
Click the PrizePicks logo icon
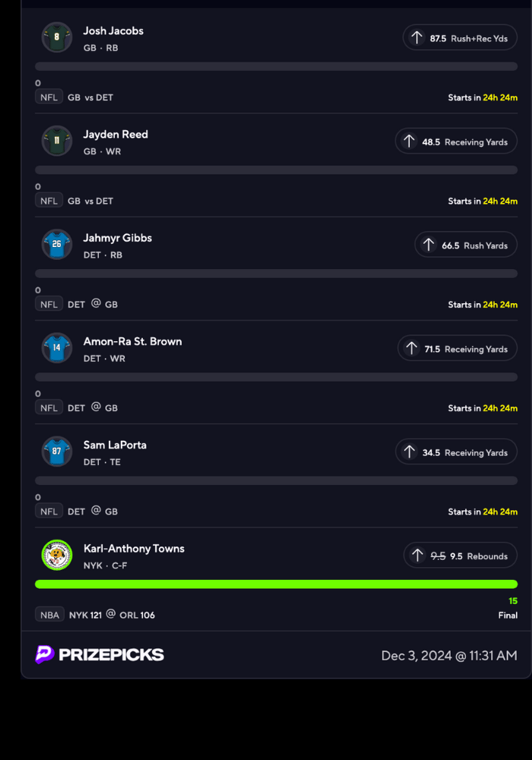coord(44,654)
